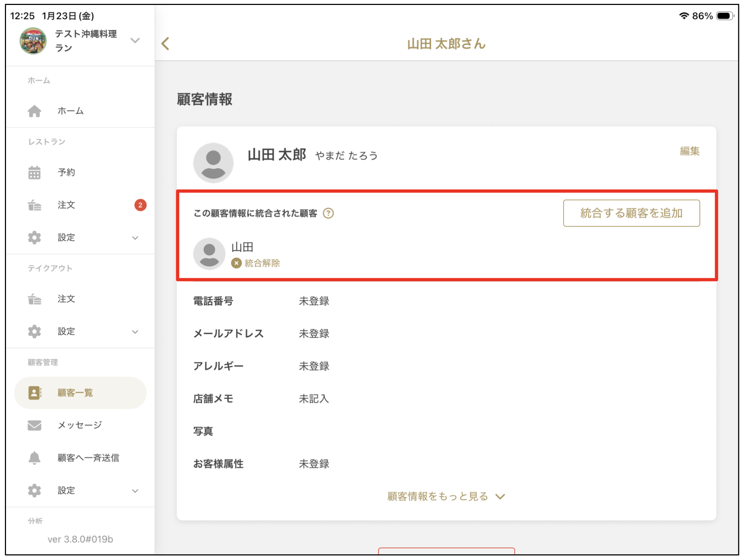The image size is (744, 560).
Task: Open the customer list address book icon
Action: pos(34,392)
